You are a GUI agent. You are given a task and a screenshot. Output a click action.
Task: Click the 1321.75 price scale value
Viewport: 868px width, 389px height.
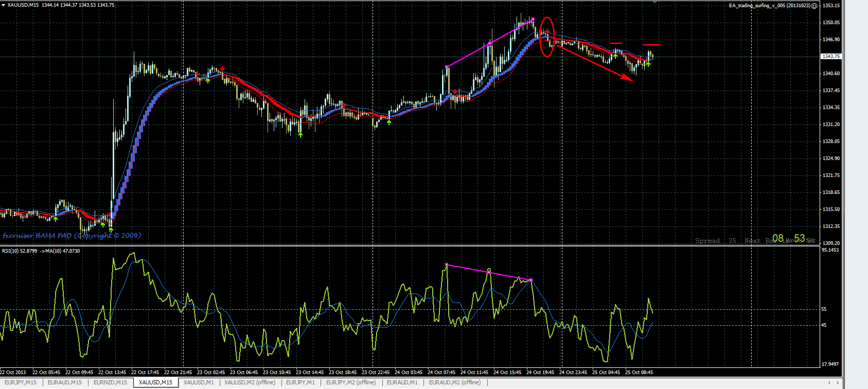(831, 175)
